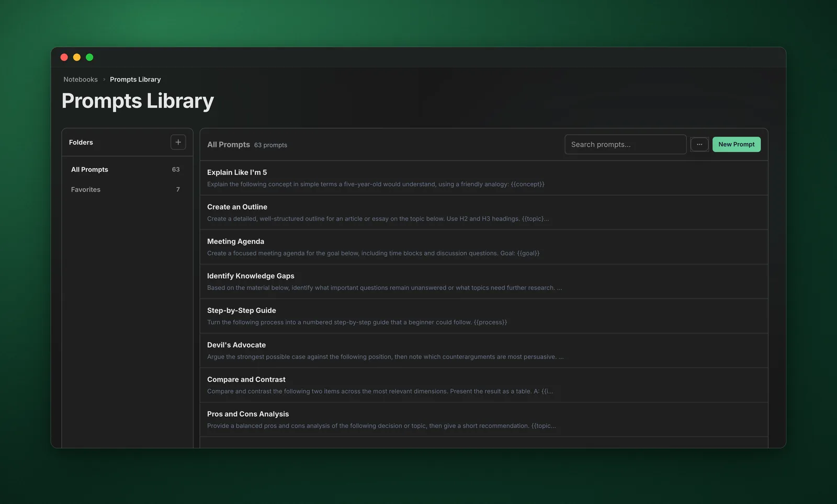The height and width of the screenshot is (504, 837).
Task: Go to Notebooks in breadcrumb
Action: coord(81,79)
